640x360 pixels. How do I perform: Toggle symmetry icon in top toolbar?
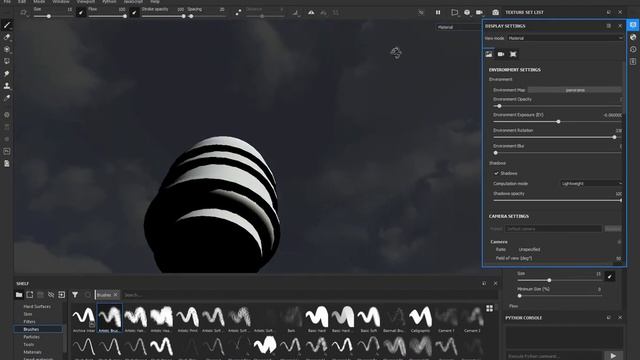pos(311,13)
